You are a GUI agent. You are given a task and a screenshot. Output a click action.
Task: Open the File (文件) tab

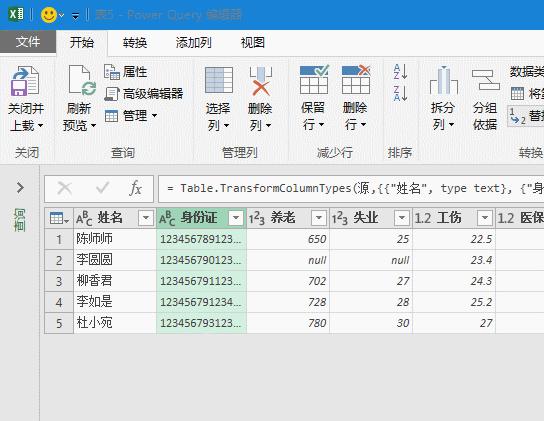tap(28, 42)
